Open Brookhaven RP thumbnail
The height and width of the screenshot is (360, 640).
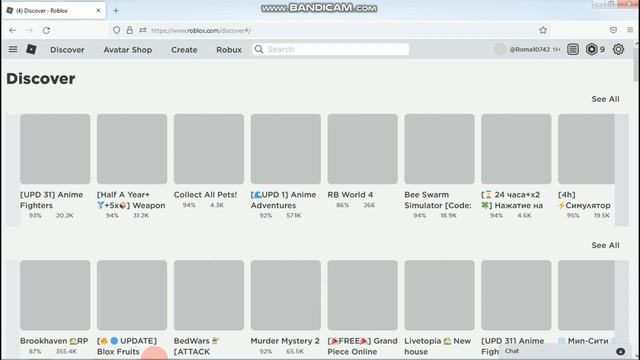(x=55, y=295)
